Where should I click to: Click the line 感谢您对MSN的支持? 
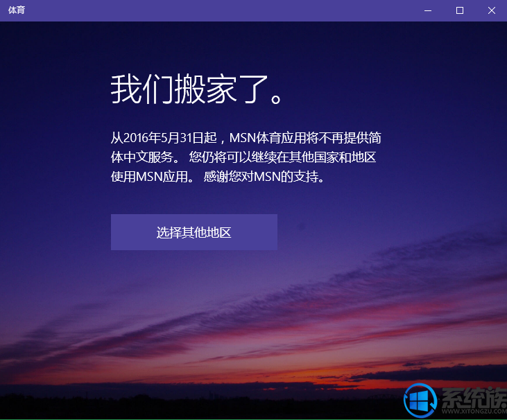[264, 177]
